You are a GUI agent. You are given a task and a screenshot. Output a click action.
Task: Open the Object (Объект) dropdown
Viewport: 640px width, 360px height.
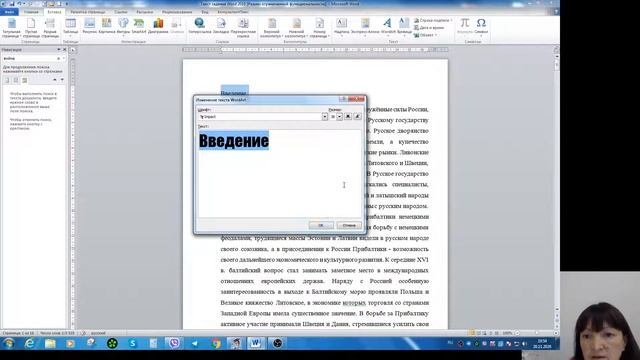click(425, 35)
